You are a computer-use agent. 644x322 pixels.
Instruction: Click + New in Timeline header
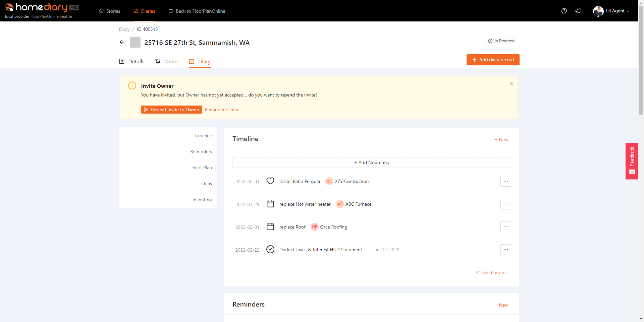[x=501, y=139]
